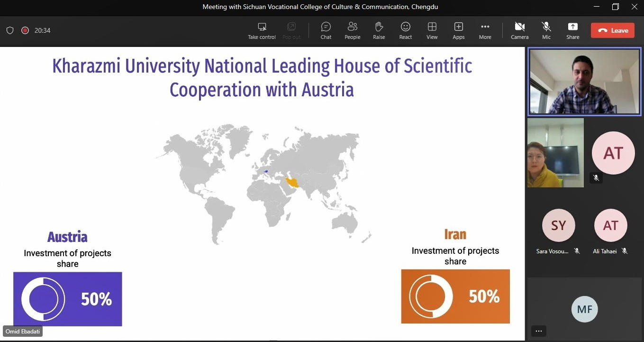Click the 20:34 meeting timer
644x342 pixels.
42,30
